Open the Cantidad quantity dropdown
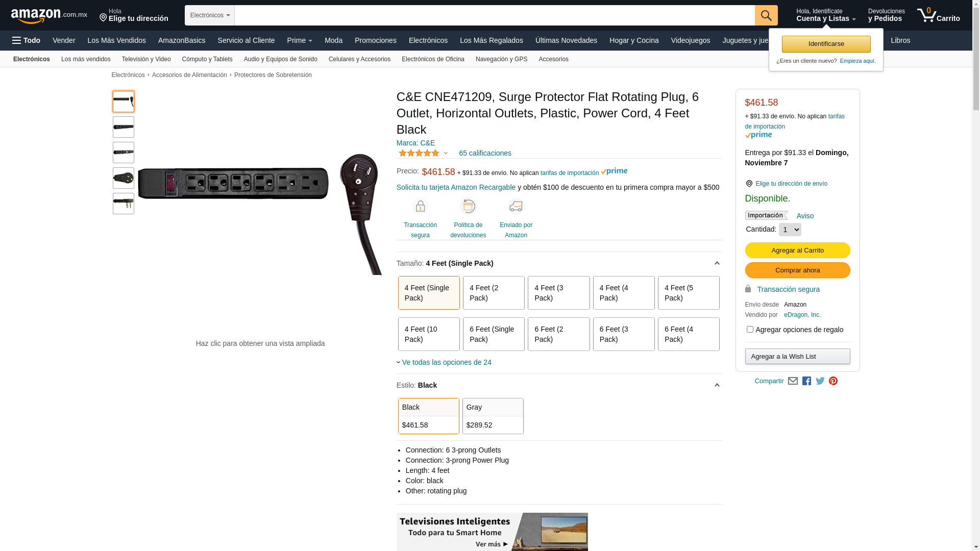Image resolution: width=980 pixels, height=551 pixels. point(790,230)
